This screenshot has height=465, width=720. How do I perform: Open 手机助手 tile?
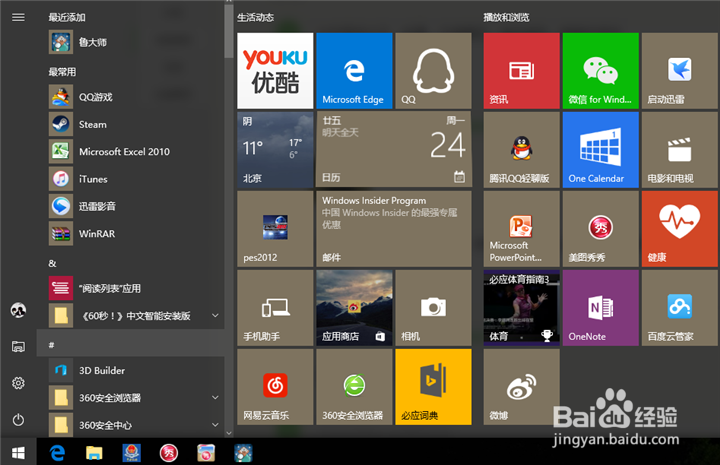[x=275, y=308]
